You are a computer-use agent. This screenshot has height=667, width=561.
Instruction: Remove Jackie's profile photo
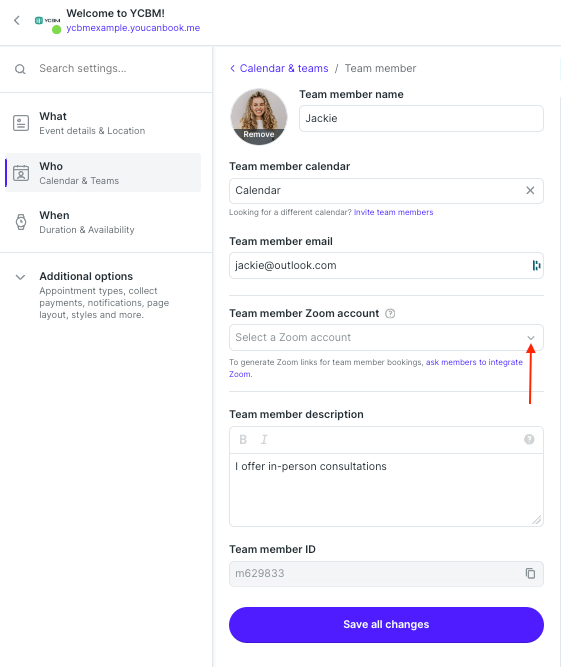coord(259,134)
